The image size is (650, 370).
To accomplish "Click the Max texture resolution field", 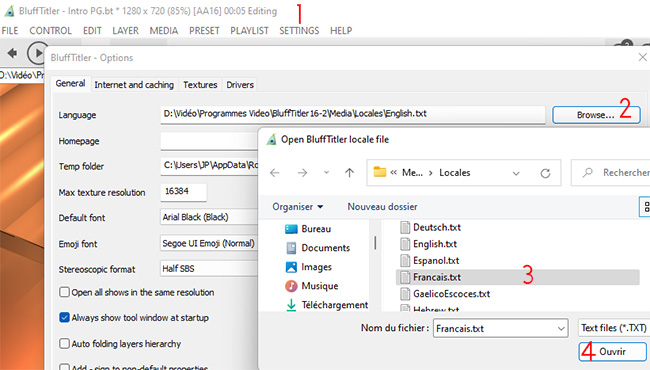I will point(183,192).
